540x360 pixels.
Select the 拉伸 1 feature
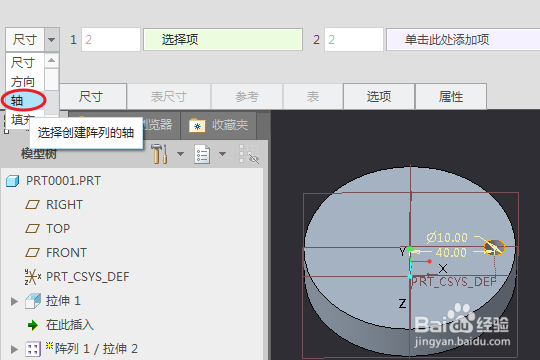63,301
